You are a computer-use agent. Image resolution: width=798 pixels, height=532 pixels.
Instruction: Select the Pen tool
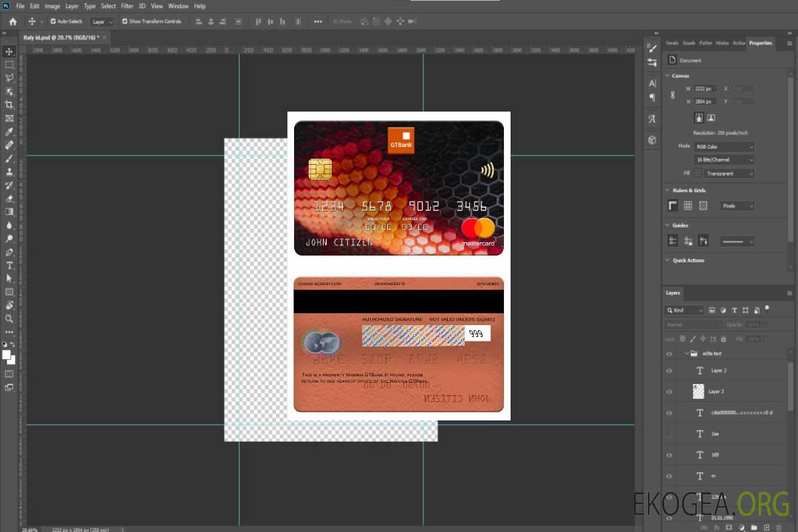pos(9,252)
